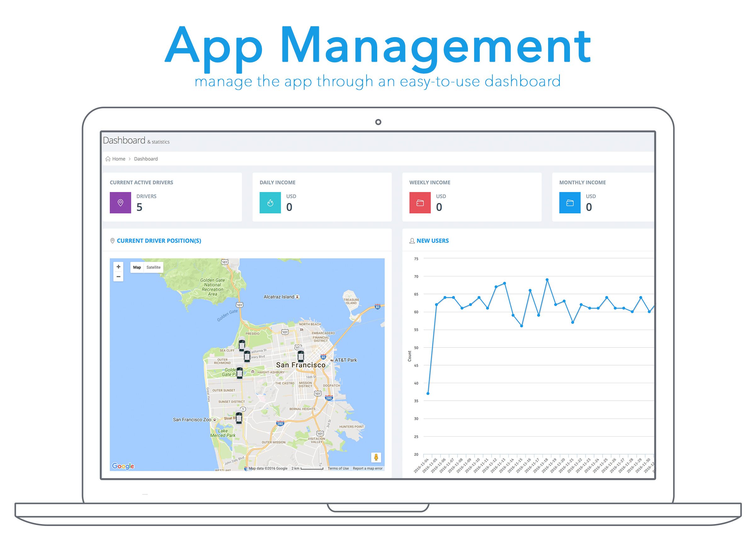Viewport: 756px width, 537px height.
Task: Click the lowest data point on the New Users chart
Action: click(428, 393)
